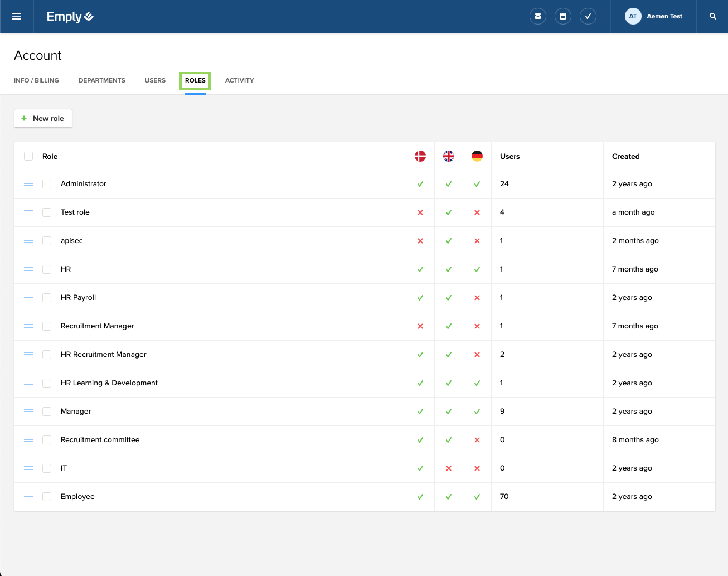728x576 pixels.
Task: Check the checkbox next to HR Payroll
Action: [x=46, y=297]
